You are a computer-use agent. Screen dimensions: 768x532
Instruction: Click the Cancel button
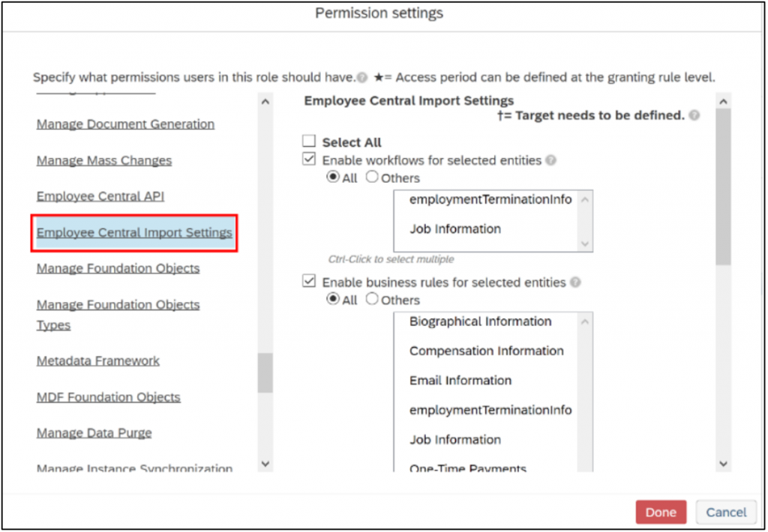[726, 513]
